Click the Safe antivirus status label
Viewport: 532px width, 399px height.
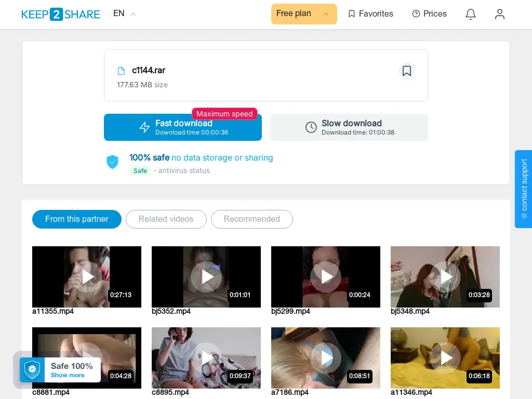click(140, 170)
